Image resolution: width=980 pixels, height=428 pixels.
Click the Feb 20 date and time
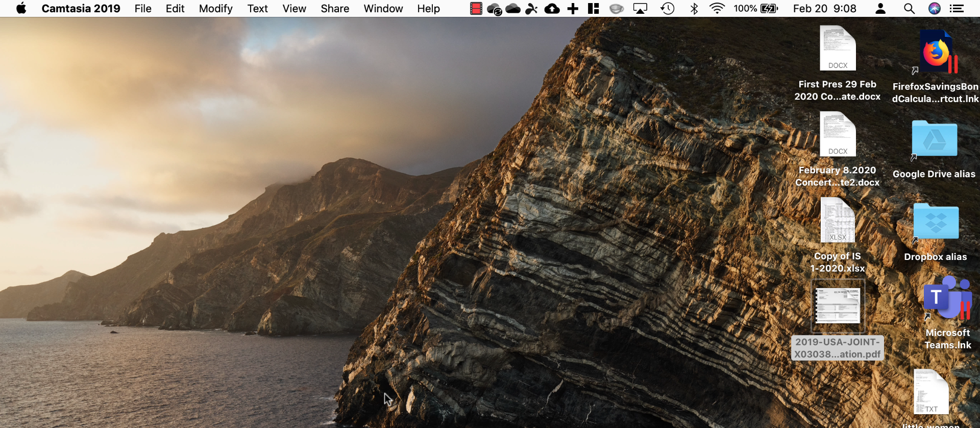pyautogui.click(x=824, y=9)
